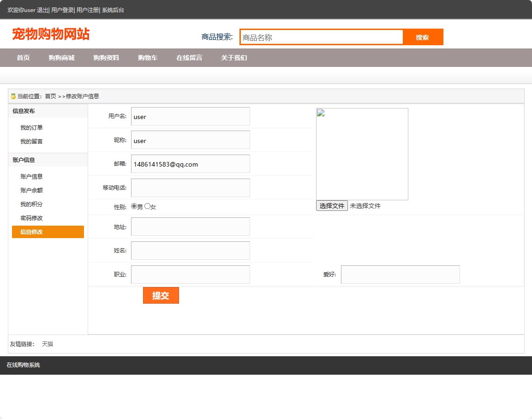Focus the 商品名称 search input
Viewport: 532px width, 419px height.
322,37
